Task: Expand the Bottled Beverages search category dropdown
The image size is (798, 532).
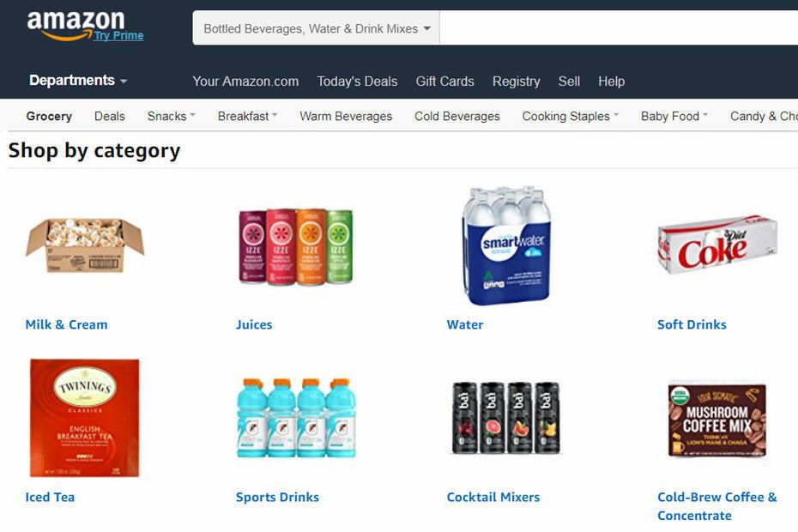Action: pos(316,28)
